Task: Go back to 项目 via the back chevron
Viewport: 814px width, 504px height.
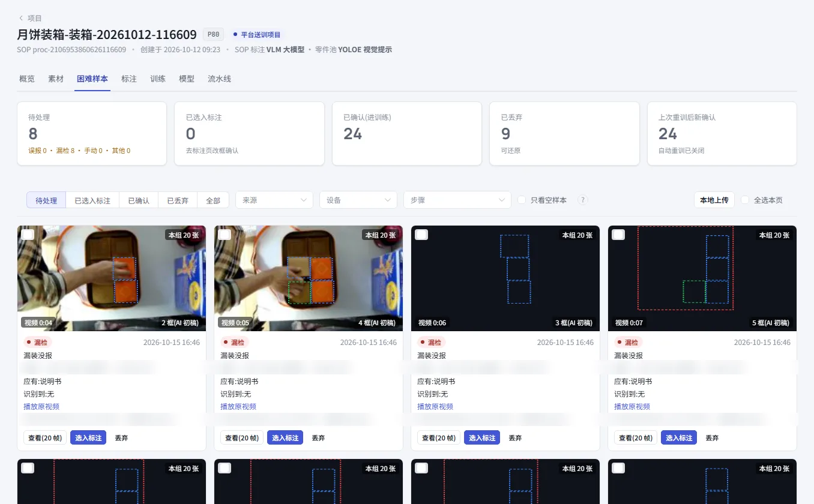Action: coord(22,18)
